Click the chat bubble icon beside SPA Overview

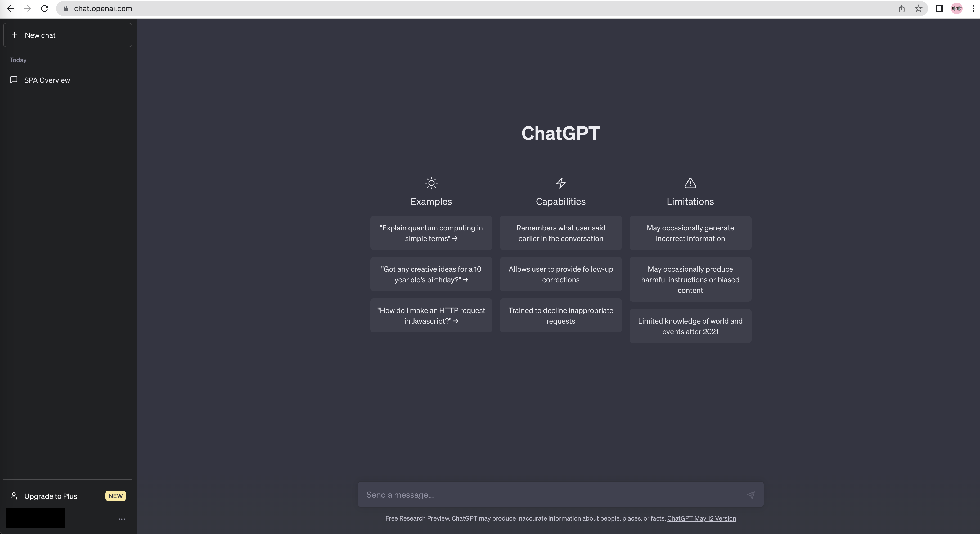click(x=14, y=80)
